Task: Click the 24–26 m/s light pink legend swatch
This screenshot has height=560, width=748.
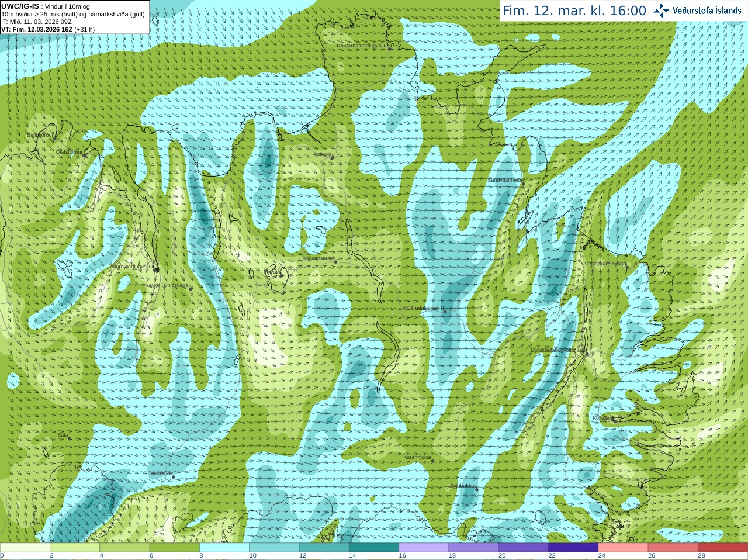Action: [623, 548]
